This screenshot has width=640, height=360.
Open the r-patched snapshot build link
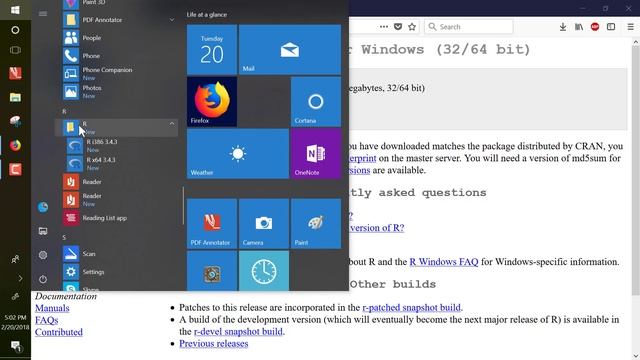[x=411, y=307]
